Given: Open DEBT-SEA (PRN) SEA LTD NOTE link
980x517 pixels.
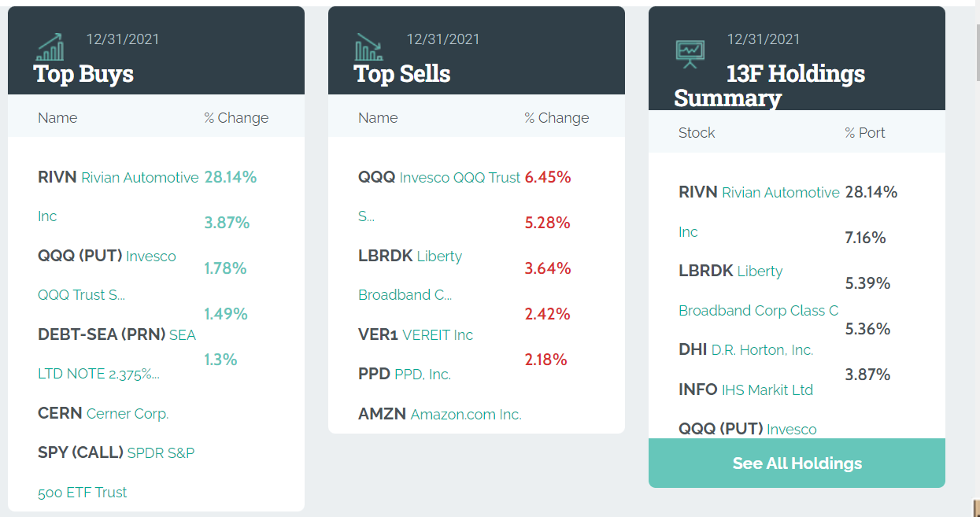Looking at the screenshot, I should point(116,354).
